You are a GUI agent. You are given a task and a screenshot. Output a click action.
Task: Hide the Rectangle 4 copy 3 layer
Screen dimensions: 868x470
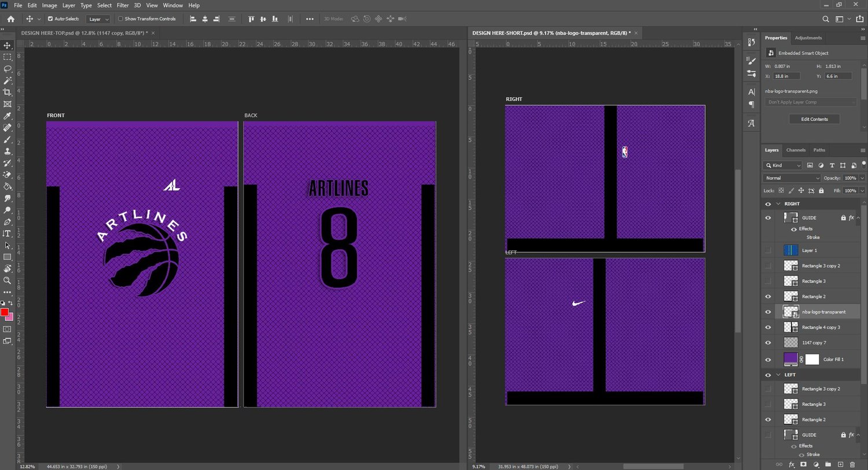tap(768, 327)
